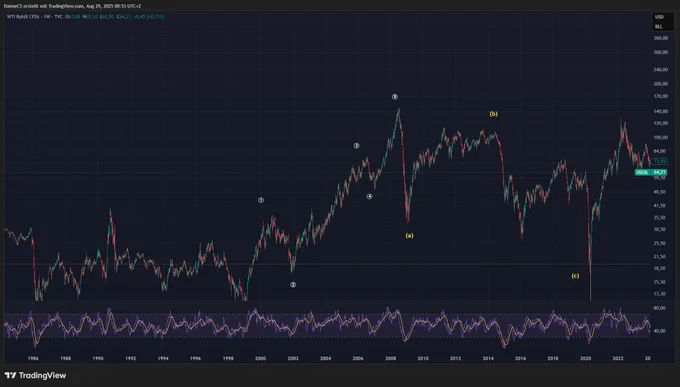Open the BLL unit selector
The width and height of the screenshot is (680, 387).
point(659,26)
